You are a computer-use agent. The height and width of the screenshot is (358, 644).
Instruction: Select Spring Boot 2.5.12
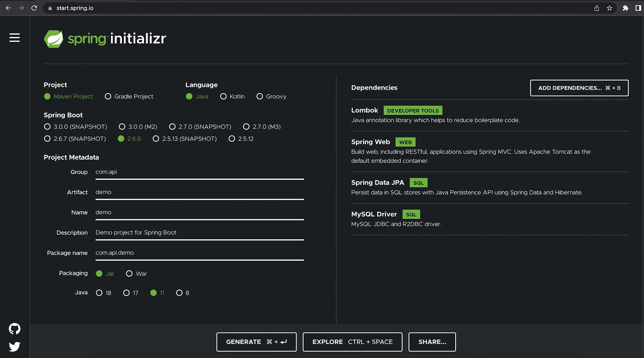tap(241, 139)
